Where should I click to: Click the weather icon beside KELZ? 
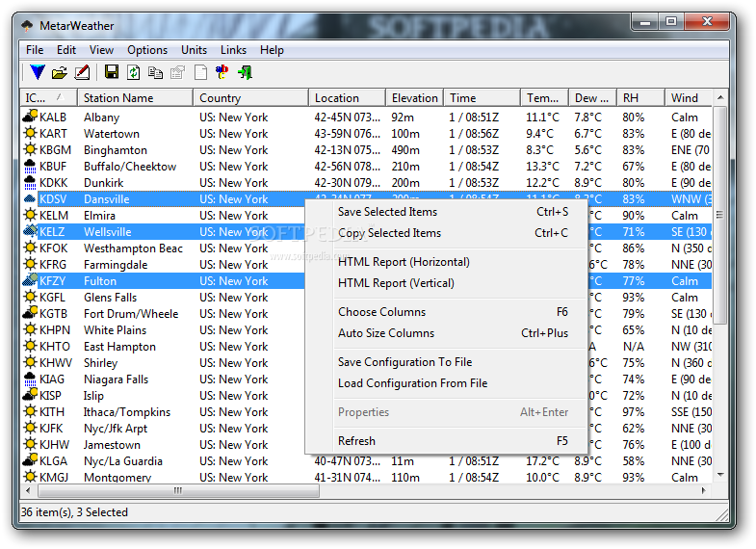30,231
